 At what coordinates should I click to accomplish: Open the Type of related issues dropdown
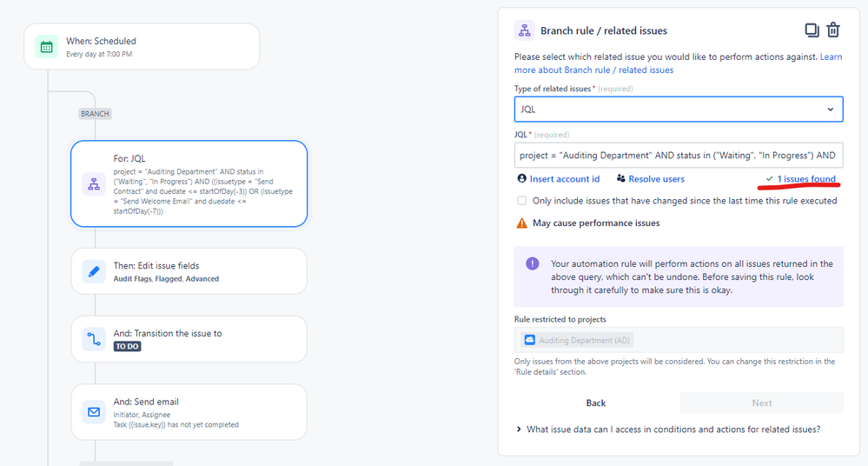pos(678,110)
